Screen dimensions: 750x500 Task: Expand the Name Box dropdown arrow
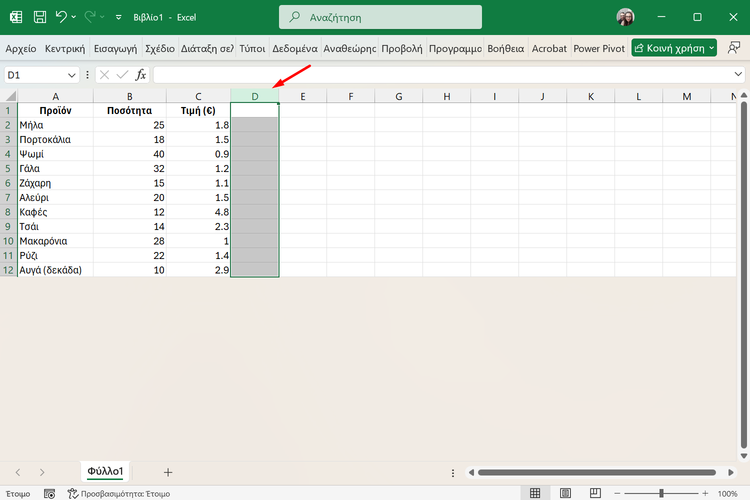point(71,75)
